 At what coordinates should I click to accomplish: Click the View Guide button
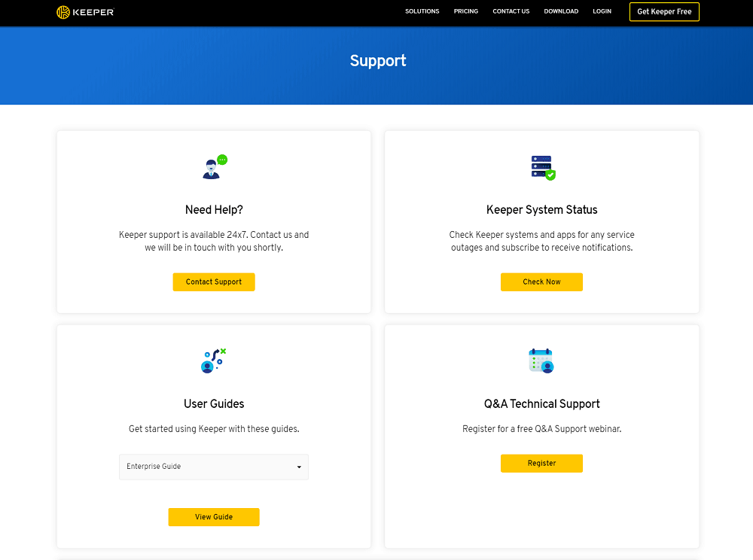[214, 517]
